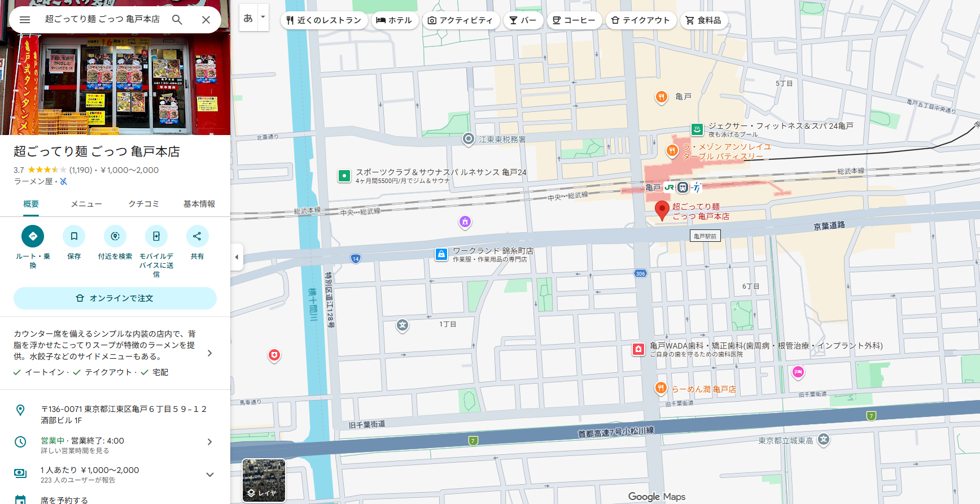Click the search nearby icon
The width and height of the screenshot is (980, 504).
115,236
